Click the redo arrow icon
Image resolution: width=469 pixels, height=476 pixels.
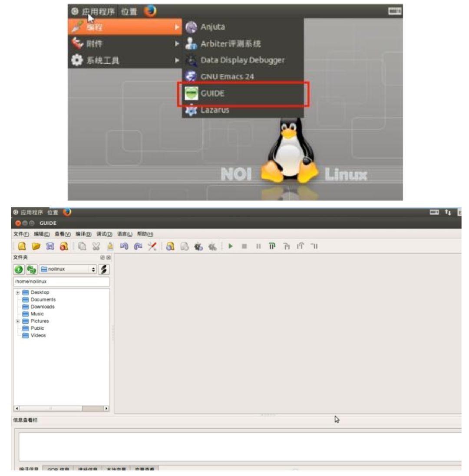coord(138,246)
